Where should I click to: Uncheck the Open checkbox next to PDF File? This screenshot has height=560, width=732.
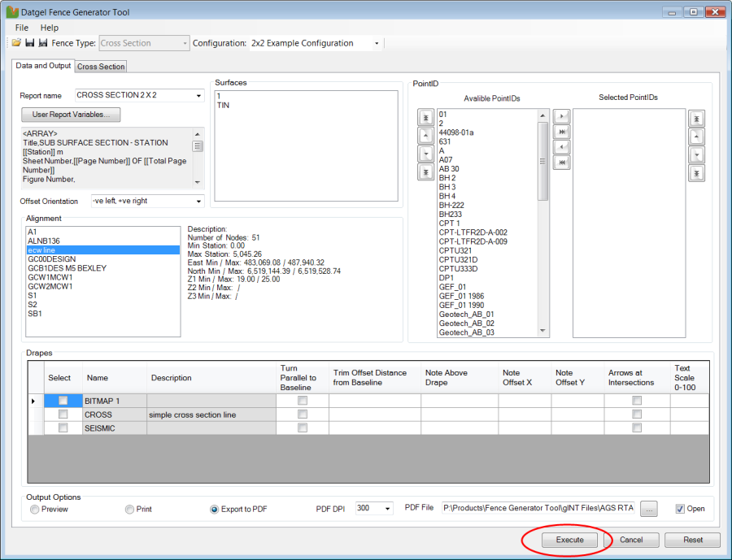680,509
